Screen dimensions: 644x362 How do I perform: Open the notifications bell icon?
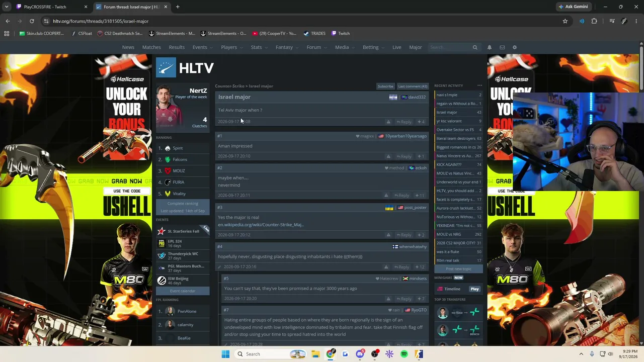point(490,47)
